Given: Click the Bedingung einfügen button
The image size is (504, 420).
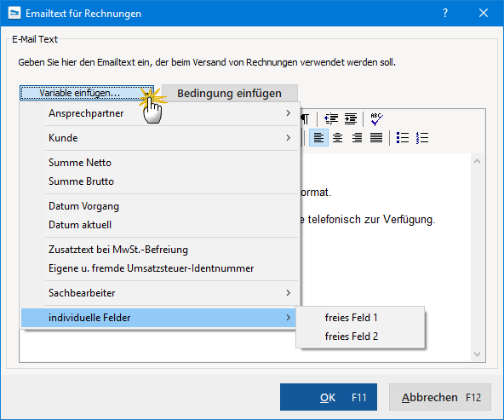Looking at the screenshot, I should pyautogui.click(x=230, y=93).
